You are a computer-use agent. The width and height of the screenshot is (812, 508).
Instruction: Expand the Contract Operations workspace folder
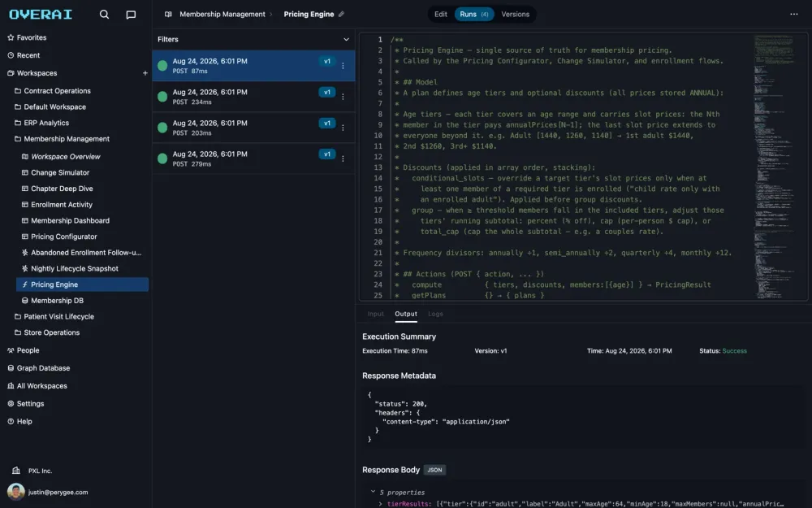[x=57, y=91]
